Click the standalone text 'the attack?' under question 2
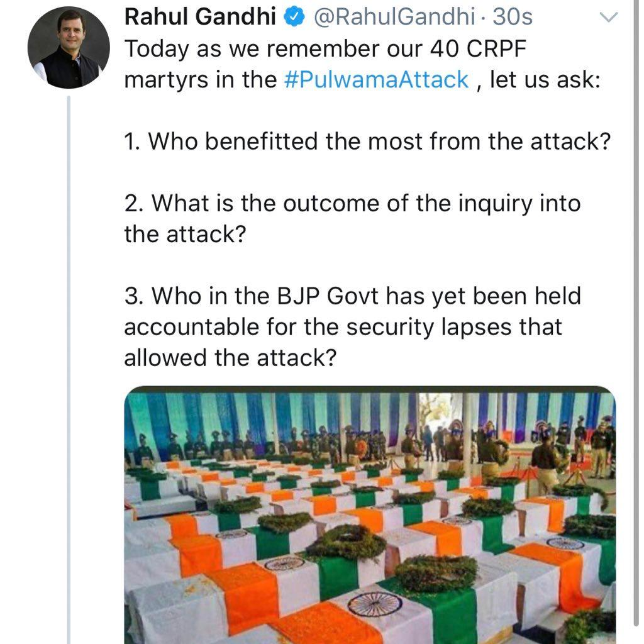 (x=185, y=234)
